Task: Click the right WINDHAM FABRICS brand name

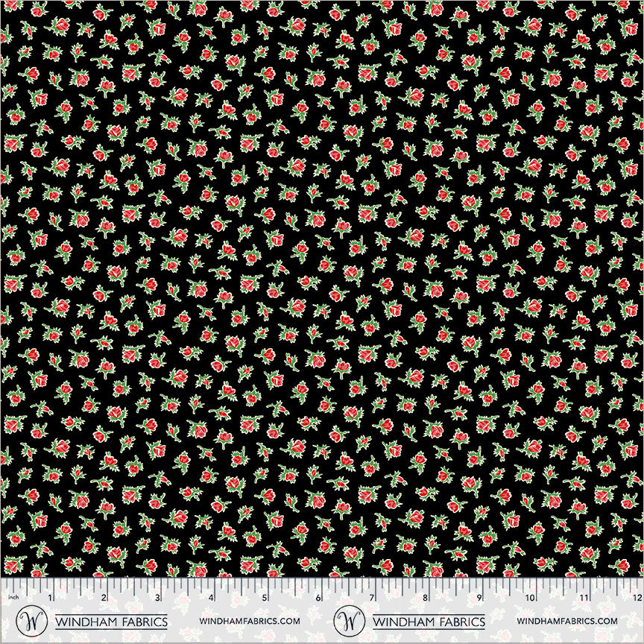Action: 428,621
